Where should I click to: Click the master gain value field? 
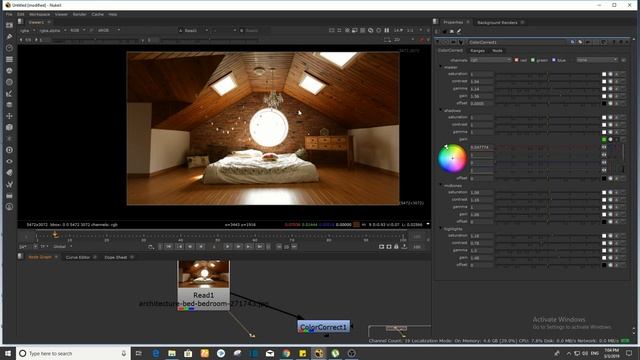(x=481, y=96)
